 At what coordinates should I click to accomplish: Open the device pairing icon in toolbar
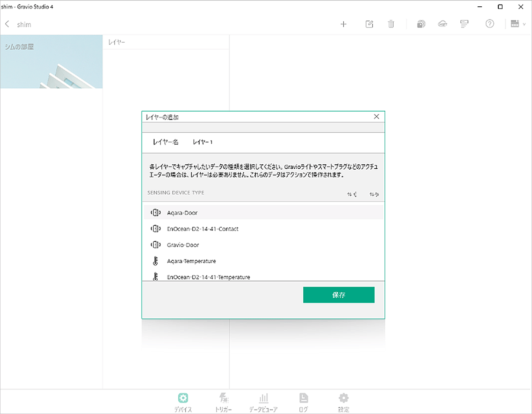pyautogui.click(x=421, y=24)
